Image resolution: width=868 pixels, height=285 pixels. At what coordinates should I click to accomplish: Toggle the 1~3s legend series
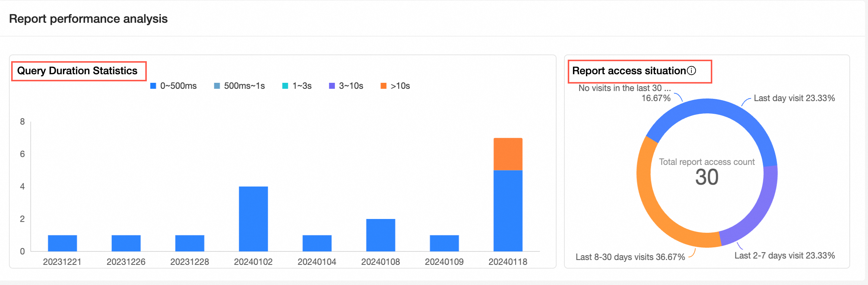(297, 86)
